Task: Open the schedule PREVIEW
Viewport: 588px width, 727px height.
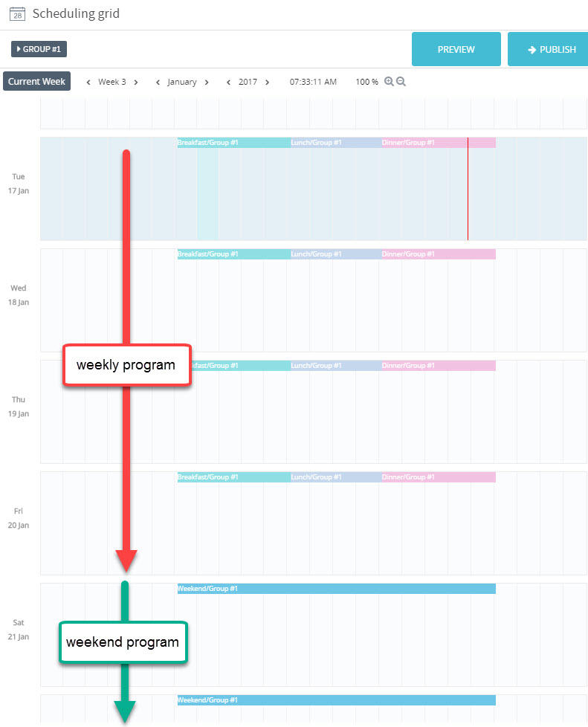Action: tap(456, 49)
